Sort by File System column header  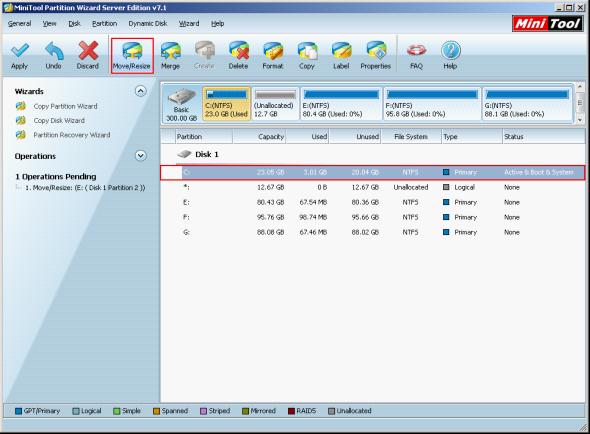click(411, 137)
